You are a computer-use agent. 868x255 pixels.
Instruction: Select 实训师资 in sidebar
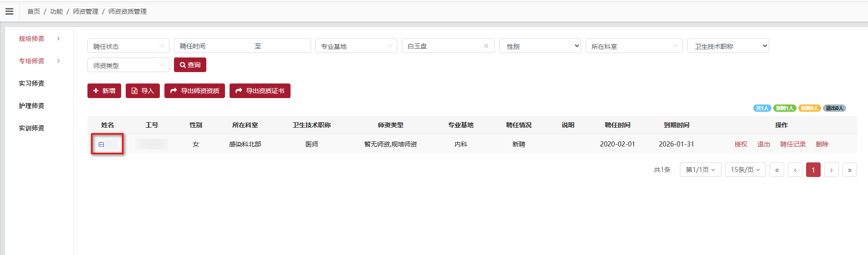31,128
